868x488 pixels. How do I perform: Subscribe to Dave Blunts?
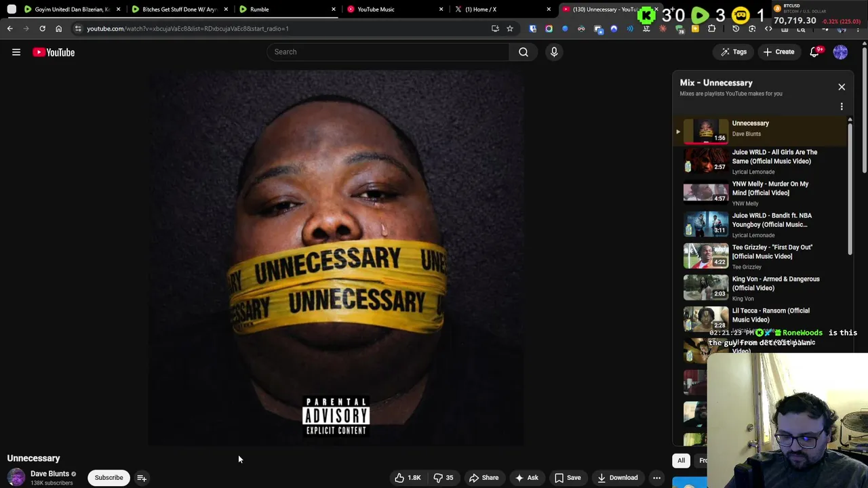[x=108, y=478]
